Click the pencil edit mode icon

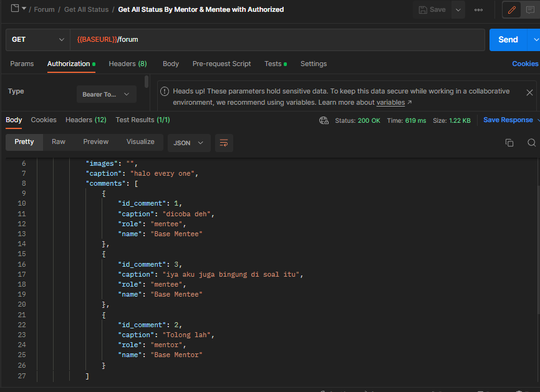coord(512,10)
